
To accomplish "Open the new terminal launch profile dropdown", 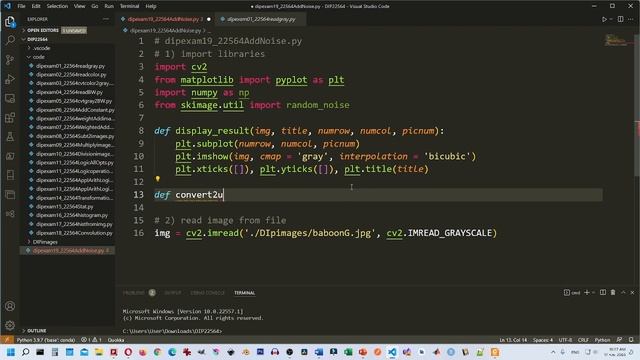I will 593,292.
